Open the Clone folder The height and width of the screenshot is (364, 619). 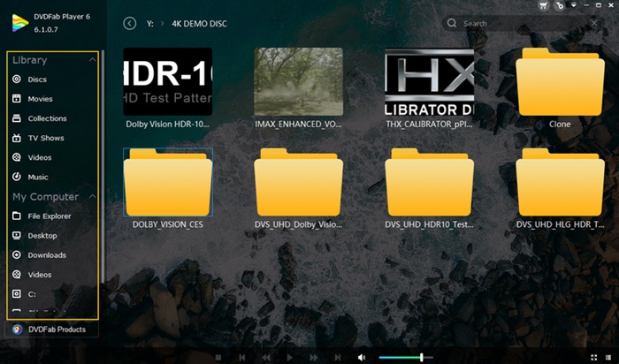coord(560,81)
